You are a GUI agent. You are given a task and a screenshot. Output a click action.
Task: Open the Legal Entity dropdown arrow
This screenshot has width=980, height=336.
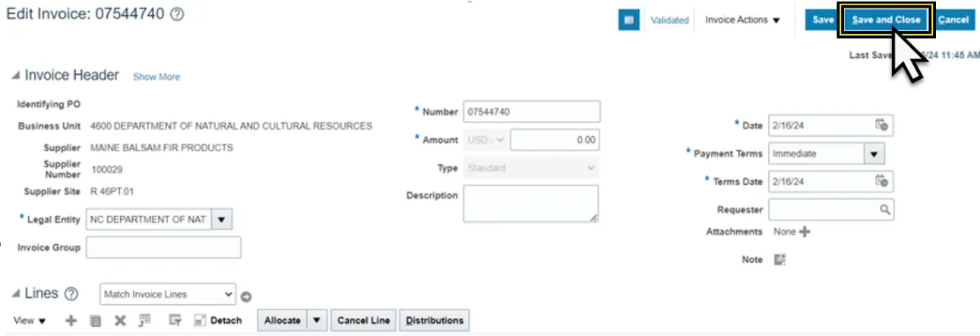pos(221,220)
